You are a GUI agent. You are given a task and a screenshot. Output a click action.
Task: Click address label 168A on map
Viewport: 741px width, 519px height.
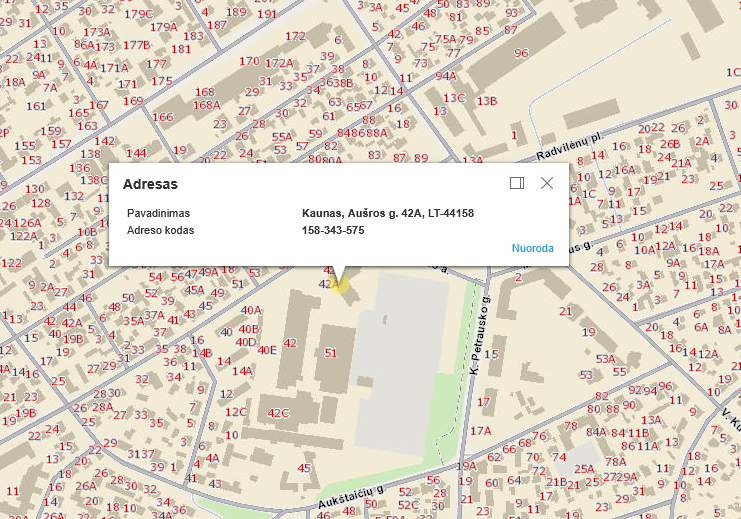[206, 105]
